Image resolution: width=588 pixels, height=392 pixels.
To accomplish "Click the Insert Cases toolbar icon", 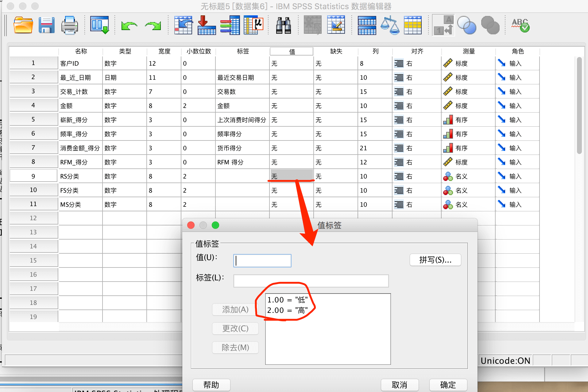I will tap(313, 25).
